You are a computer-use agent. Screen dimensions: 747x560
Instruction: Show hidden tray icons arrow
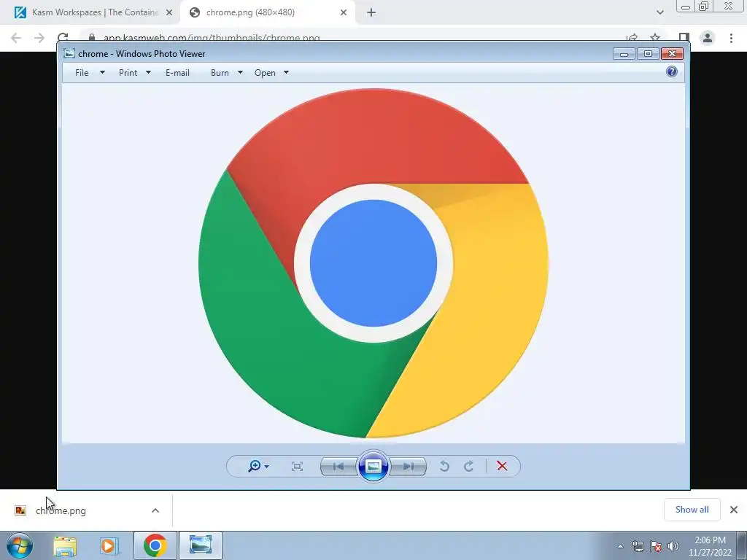pos(620,546)
